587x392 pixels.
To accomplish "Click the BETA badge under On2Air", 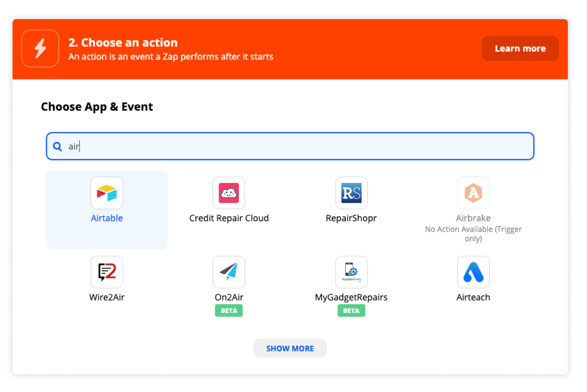I will click(x=229, y=311).
